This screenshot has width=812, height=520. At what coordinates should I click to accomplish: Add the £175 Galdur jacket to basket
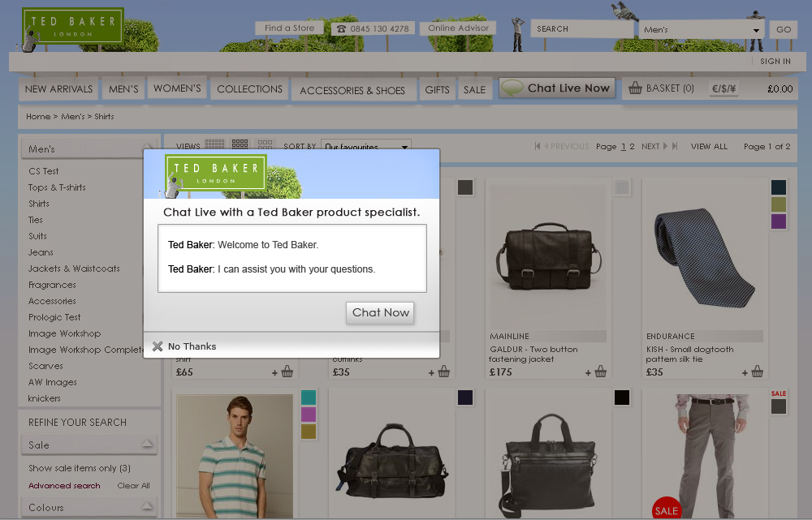point(600,372)
